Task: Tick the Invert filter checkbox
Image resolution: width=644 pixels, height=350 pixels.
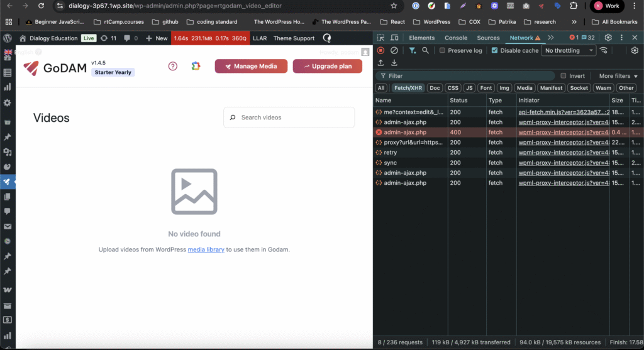Action: pos(563,76)
